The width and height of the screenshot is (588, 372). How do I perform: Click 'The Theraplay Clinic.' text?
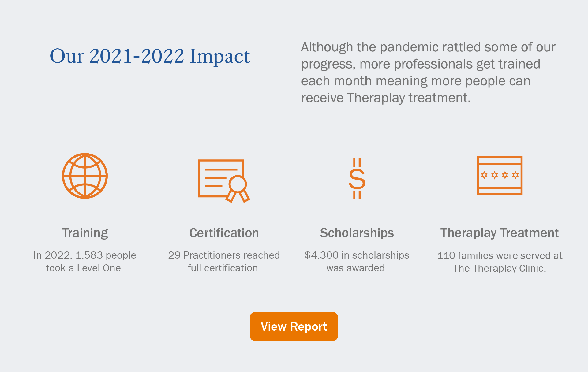click(x=500, y=269)
